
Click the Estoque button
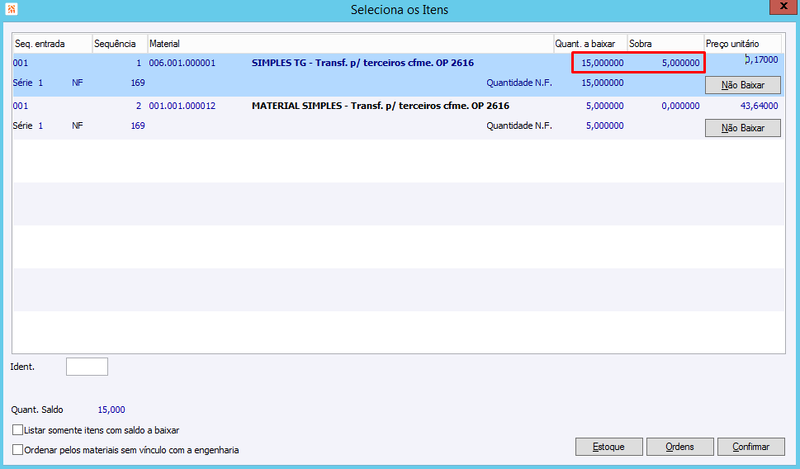pyautogui.click(x=609, y=447)
